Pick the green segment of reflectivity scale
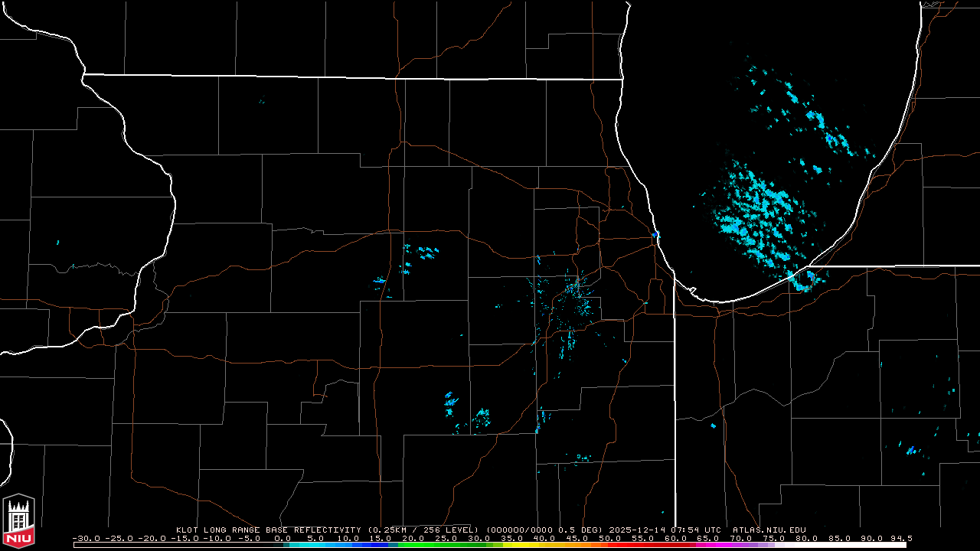Screen dimensions: 980x551 [429, 545]
